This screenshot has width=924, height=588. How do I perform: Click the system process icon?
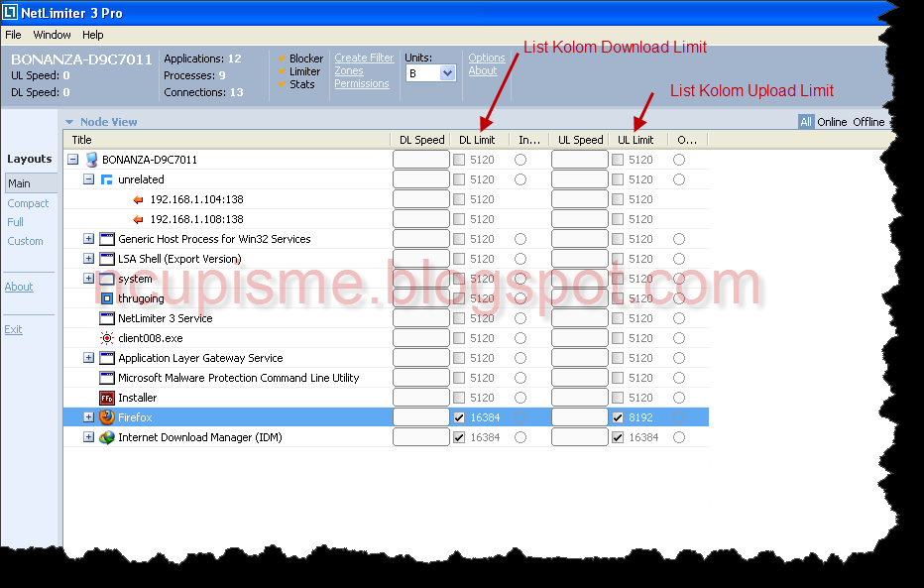pyautogui.click(x=107, y=279)
